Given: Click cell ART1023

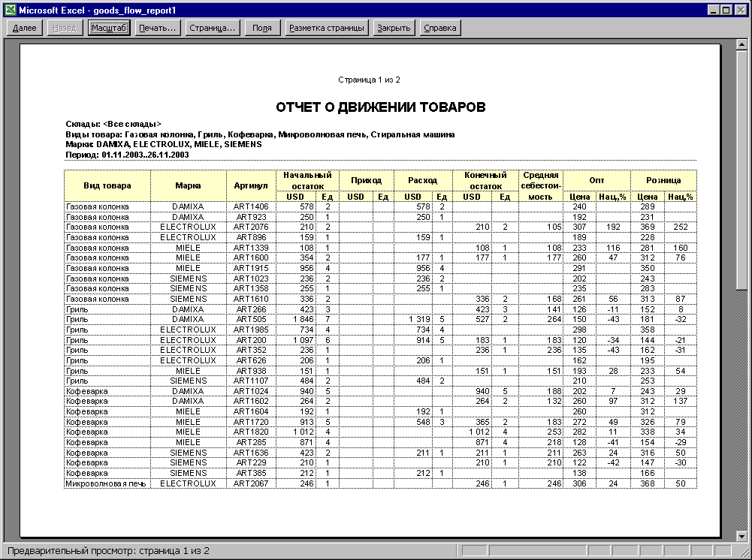Looking at the screenshot, I should pyautogui.click(x=251, y=278).
